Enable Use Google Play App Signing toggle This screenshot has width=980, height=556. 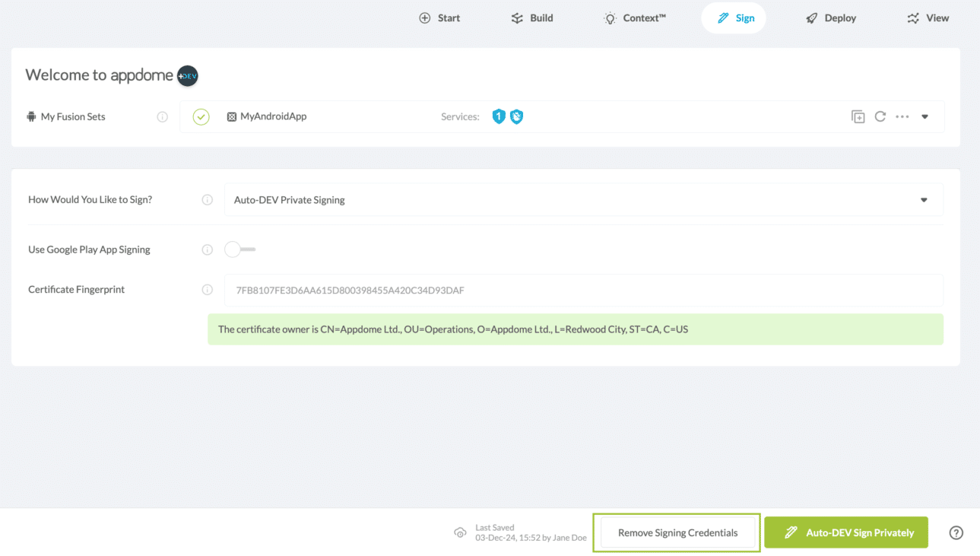tap(239, 249)
